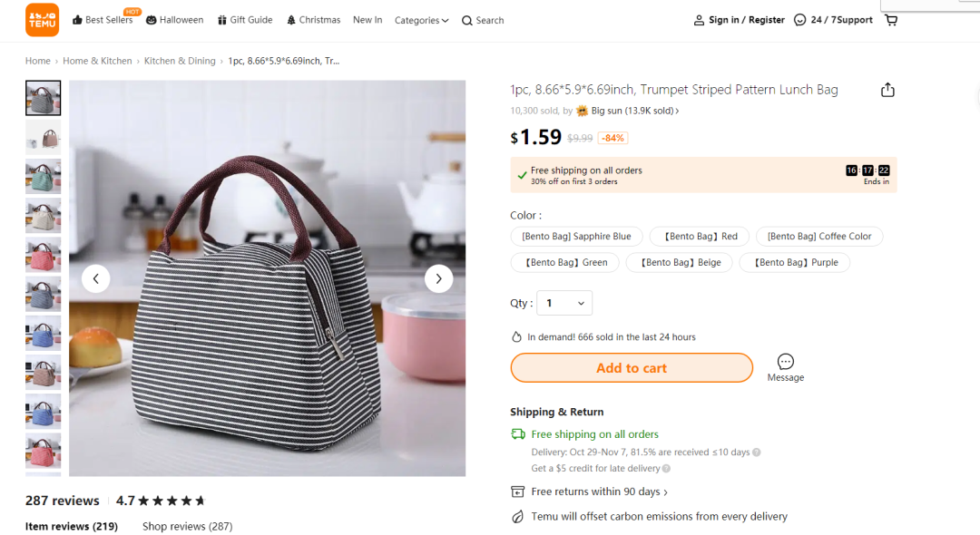Choose the Coffee Color bento bag option
This screenshot has width=980, height=535.
[818, 237]
